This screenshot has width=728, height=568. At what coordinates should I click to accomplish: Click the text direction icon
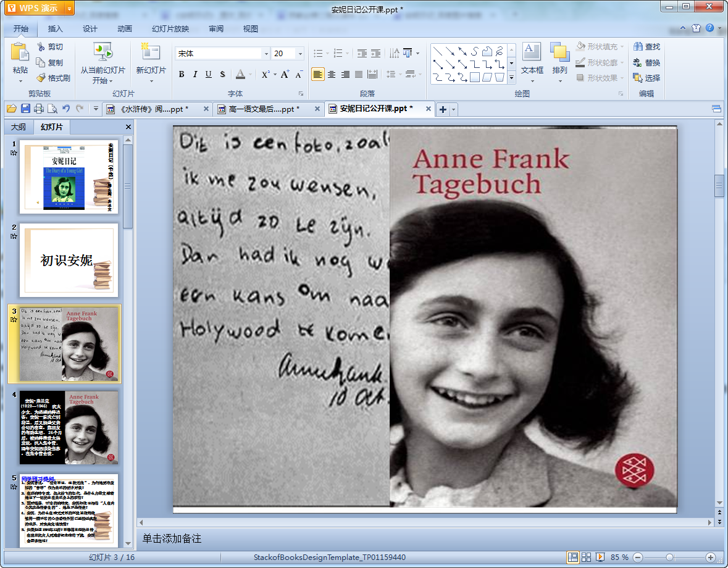[x=394, y=53]
